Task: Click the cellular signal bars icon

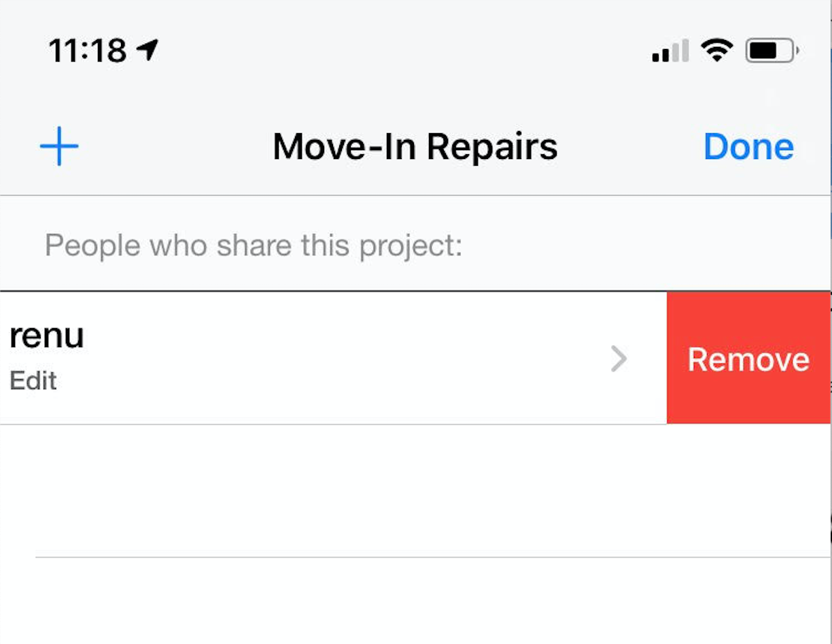Action: [x=670, y=52]
